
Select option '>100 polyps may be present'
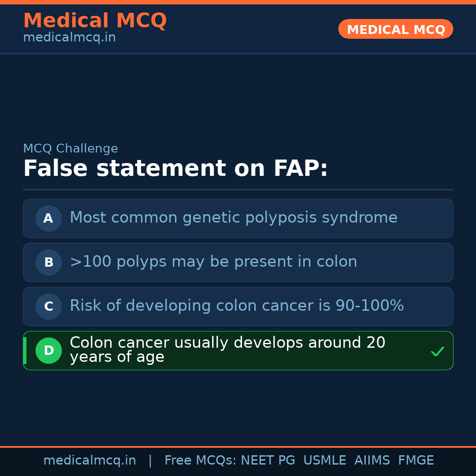click(x=213, y=262)
